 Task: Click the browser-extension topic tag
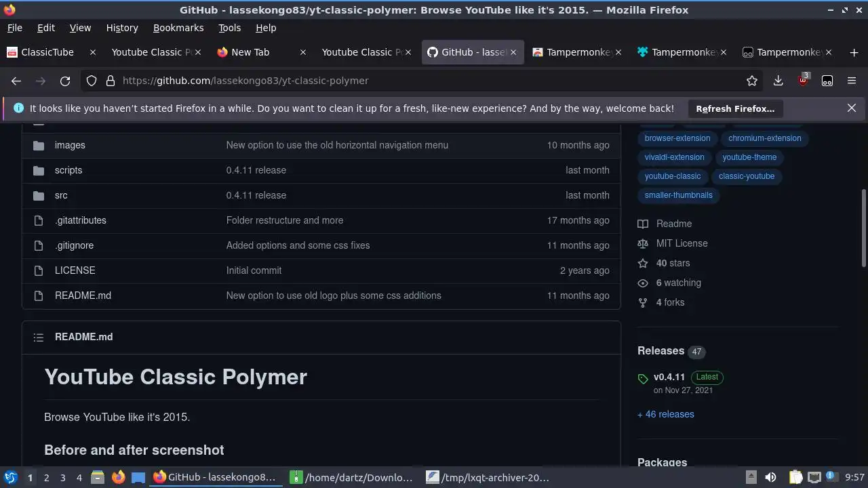[677, 138]
